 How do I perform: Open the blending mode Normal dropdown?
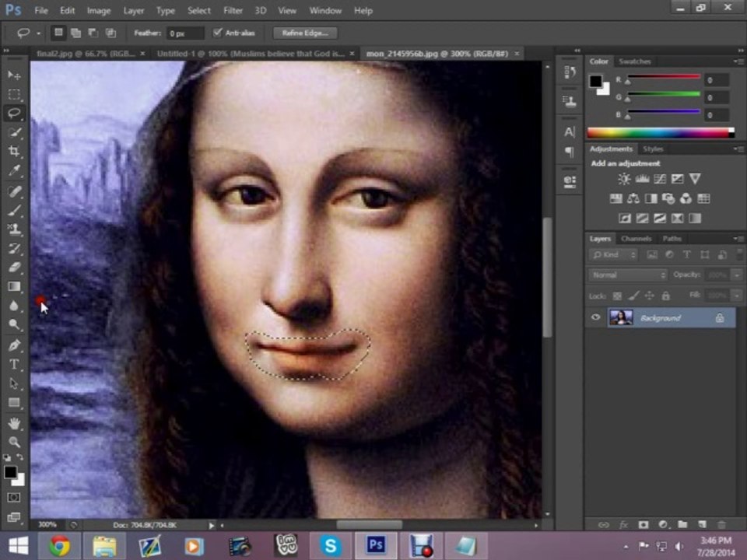click(x=628, y=275)
